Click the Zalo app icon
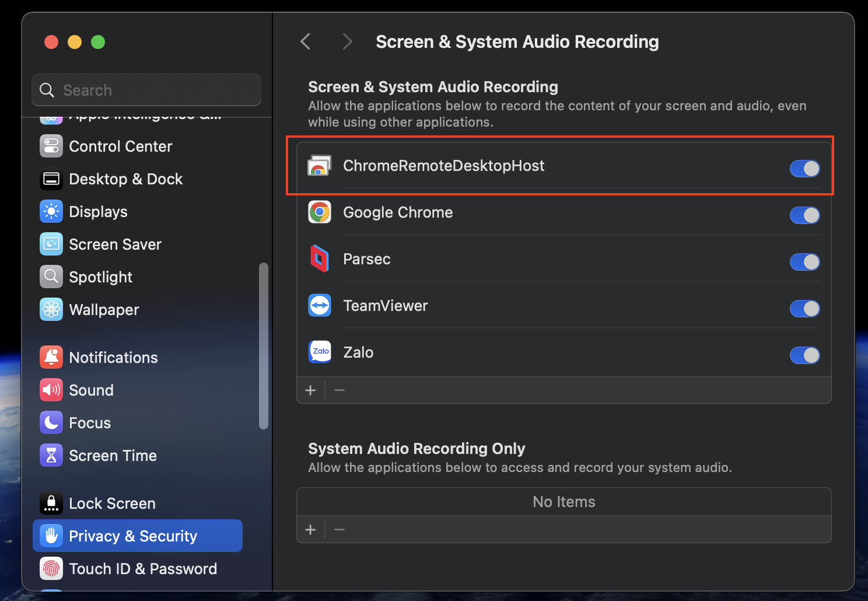868x601 pixels. [320, 352]
